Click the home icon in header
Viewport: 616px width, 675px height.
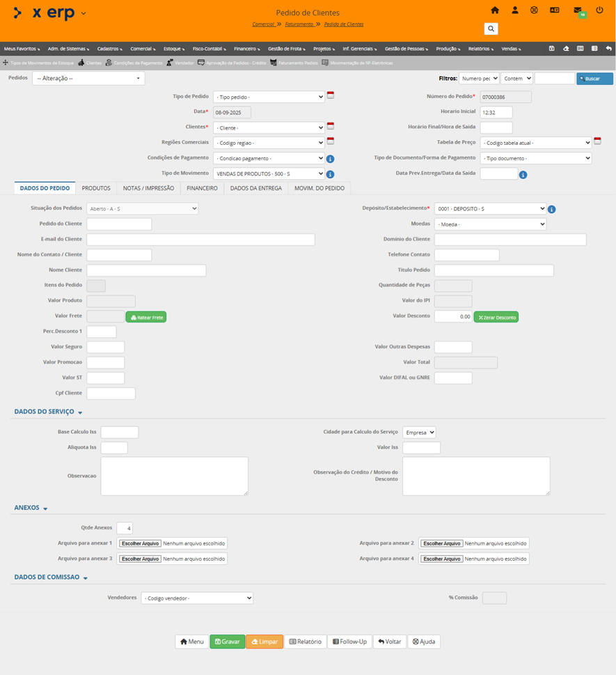(x=495, y=10)
